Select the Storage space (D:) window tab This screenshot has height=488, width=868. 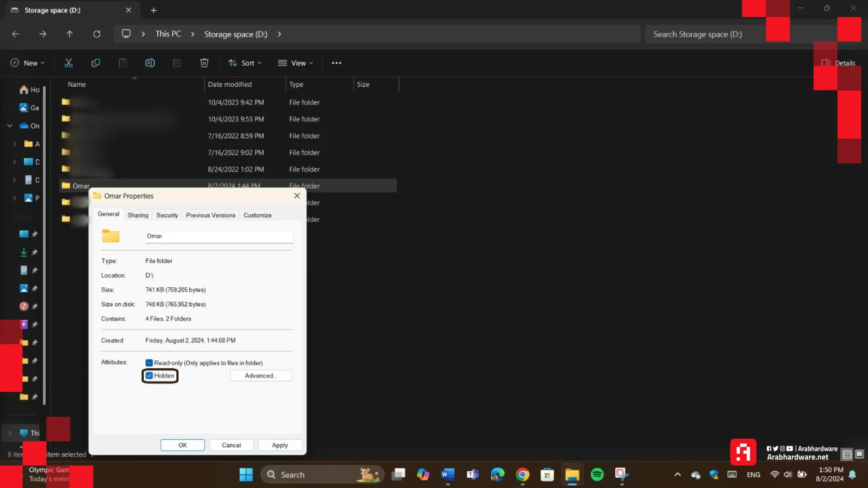click(x=72, y=10)
